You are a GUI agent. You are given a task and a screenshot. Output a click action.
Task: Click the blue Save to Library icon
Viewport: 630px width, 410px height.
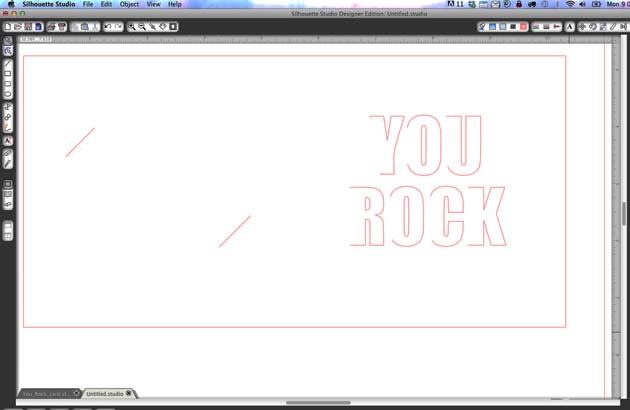coord(38,27)
